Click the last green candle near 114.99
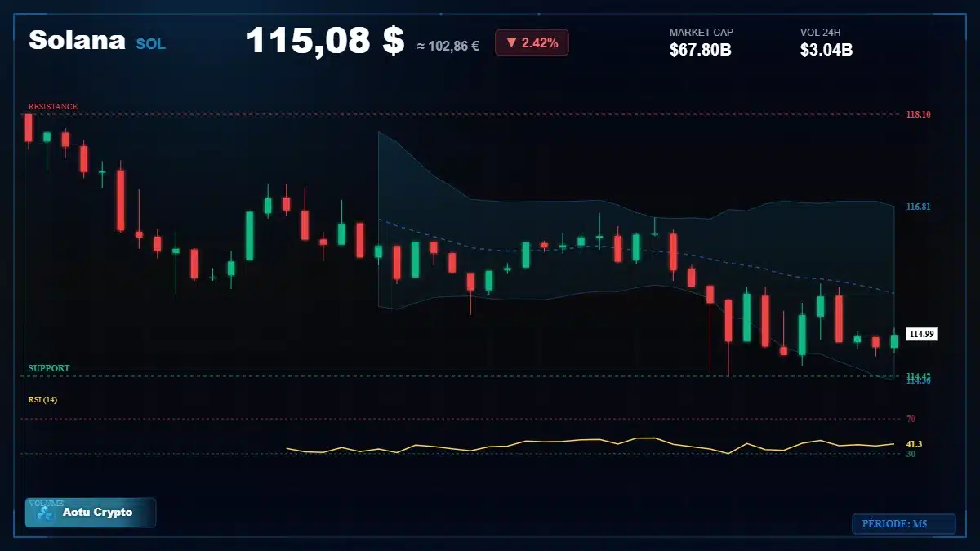Image resolution: width=980 pixels, height=551 pixels. pyautogui.click(x=894, y=341)
